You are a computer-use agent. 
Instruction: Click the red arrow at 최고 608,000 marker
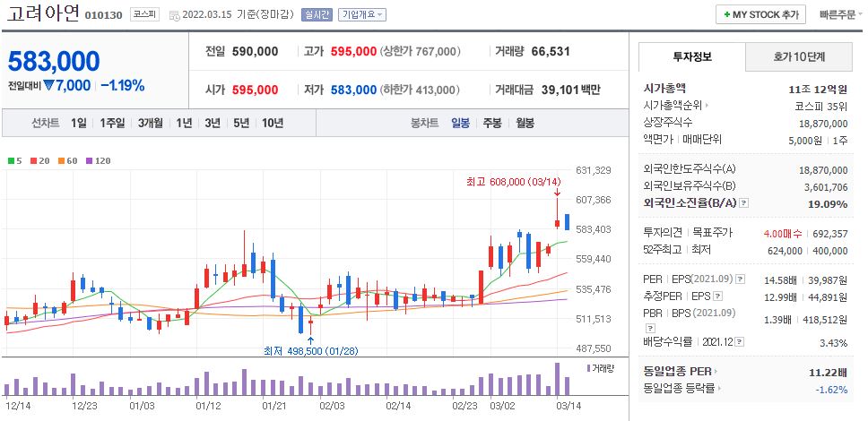click(x=557, y=192)
